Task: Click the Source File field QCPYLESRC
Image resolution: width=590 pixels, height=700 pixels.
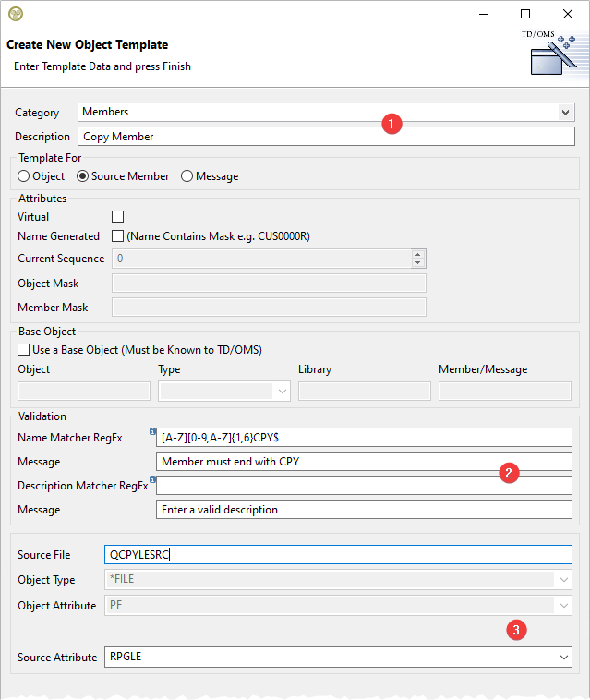Action: pyautogui.click(x=337, y=555)
